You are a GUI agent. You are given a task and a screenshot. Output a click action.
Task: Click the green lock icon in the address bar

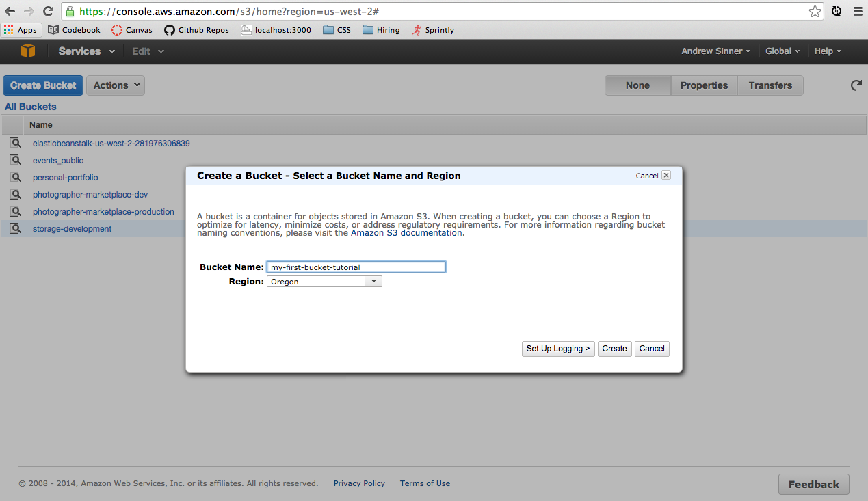(x=70, y=12)
